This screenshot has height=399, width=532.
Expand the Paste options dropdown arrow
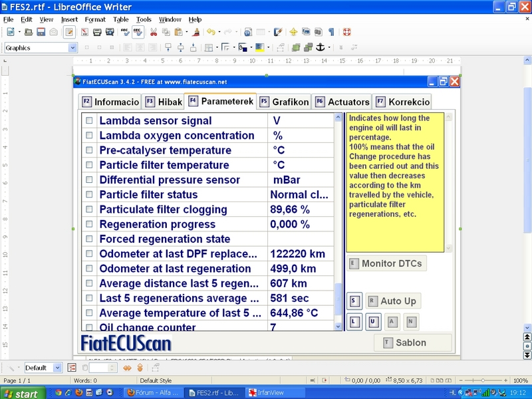click(187, 32)
